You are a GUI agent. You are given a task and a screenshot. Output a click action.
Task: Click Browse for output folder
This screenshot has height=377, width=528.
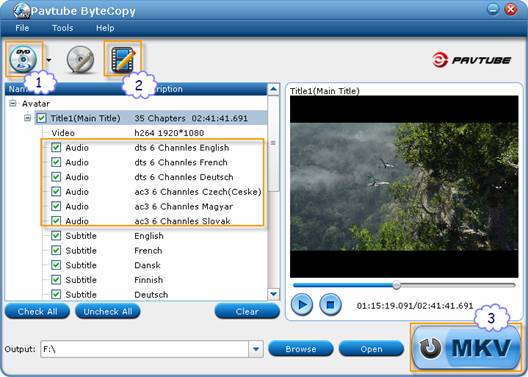pos(301,349)
